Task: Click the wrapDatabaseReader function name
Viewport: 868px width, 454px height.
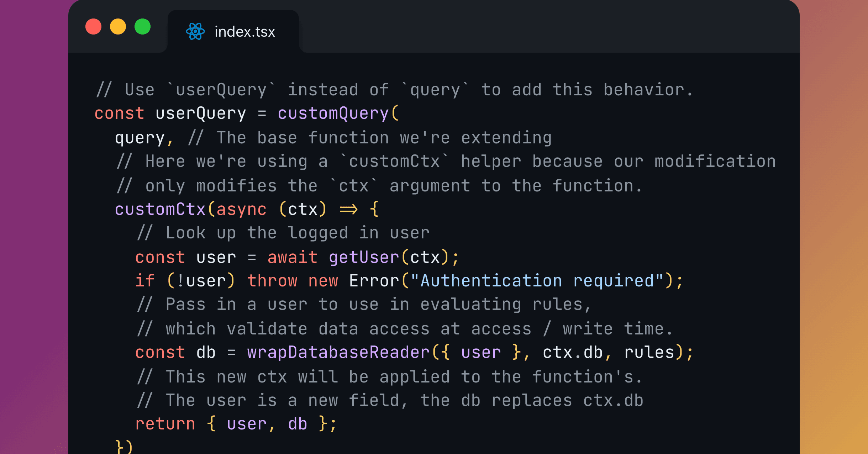Action: tap(338, 353)
